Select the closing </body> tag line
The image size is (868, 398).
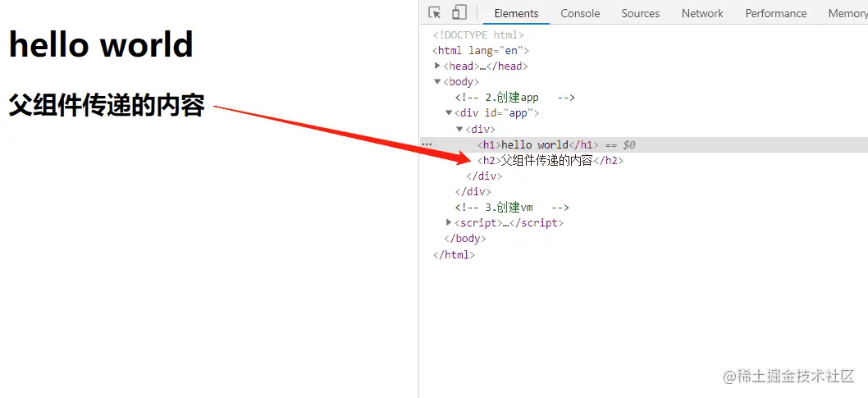click(x=465, y=239)
